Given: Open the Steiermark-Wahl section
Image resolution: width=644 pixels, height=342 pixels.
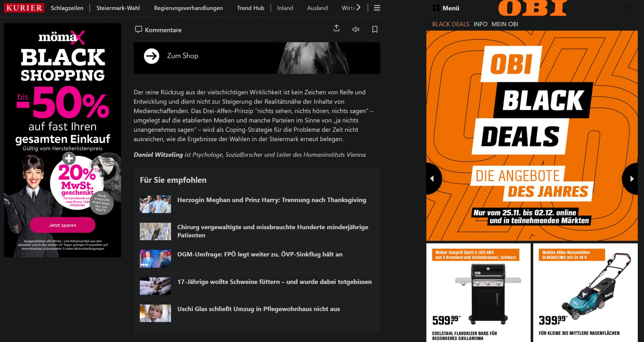Looking at the screenshot, I should pos(118,8).
